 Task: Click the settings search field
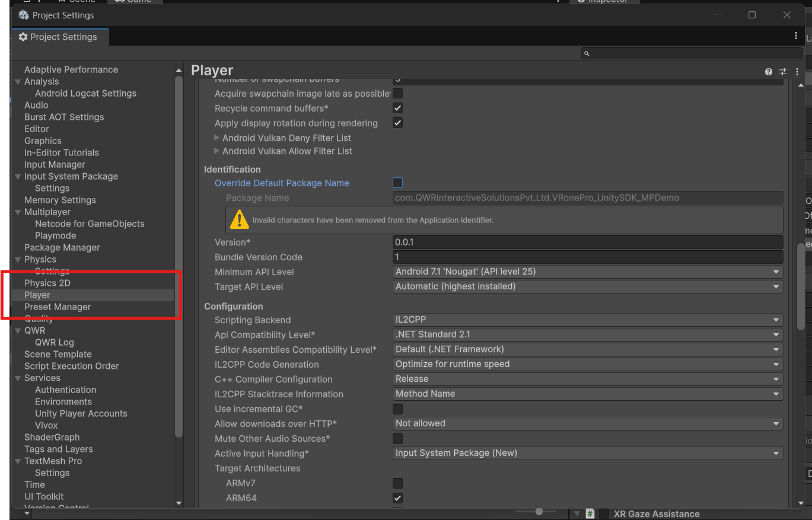(x=692, y=53)
